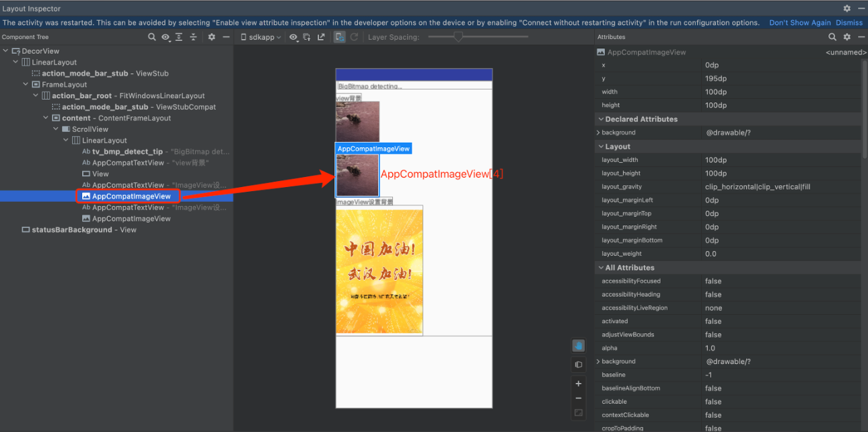Click the Dismiss link in banner
This screenshot has width=868, height=432.
point(849,22)
